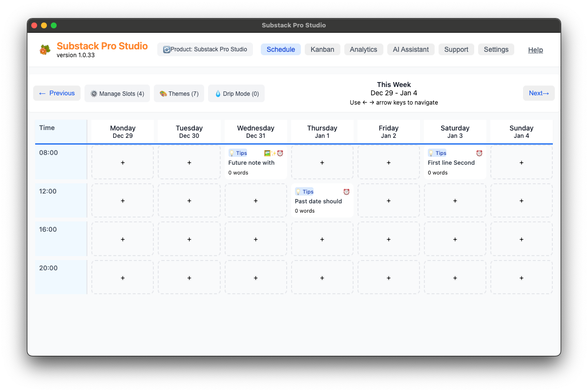Click the alarm clock icon on Wednesday note
The height and width of the screenshot is (392, 588).
click(x=280, y=153)
